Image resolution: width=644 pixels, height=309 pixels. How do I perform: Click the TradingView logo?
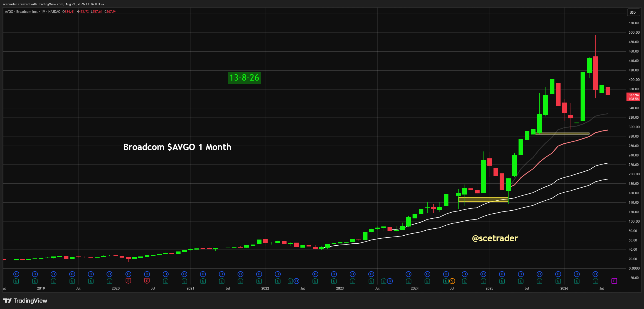point(25,301)
